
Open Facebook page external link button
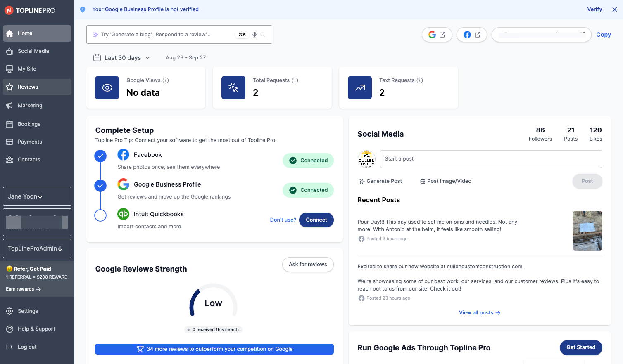click(x=472, y=35)
